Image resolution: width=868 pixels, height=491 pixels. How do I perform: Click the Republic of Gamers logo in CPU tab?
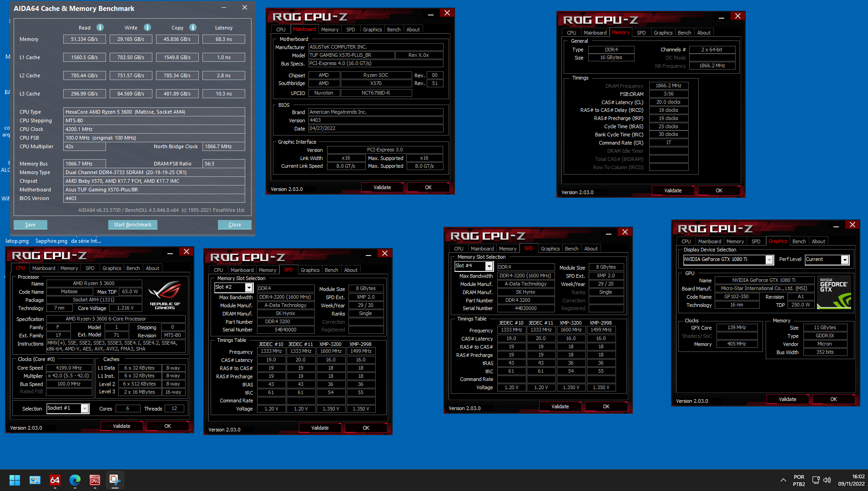tap(165, 296)
